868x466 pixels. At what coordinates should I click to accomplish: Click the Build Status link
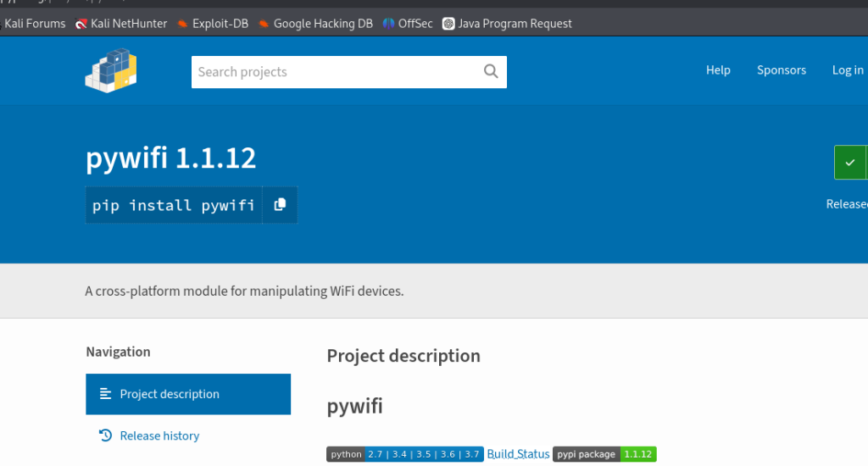point(518,454)
